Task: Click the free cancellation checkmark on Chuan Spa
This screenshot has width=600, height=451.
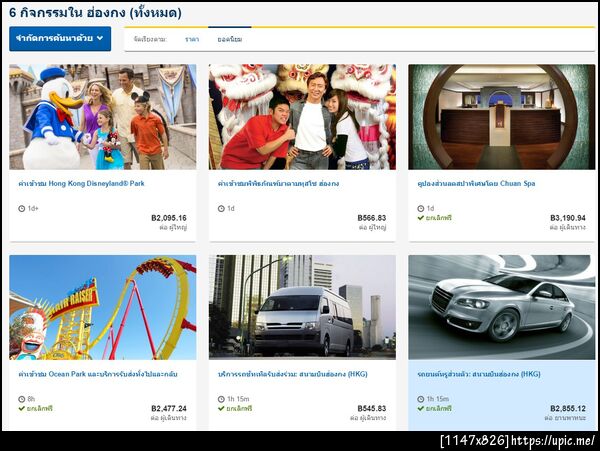Action: point(421,218)
